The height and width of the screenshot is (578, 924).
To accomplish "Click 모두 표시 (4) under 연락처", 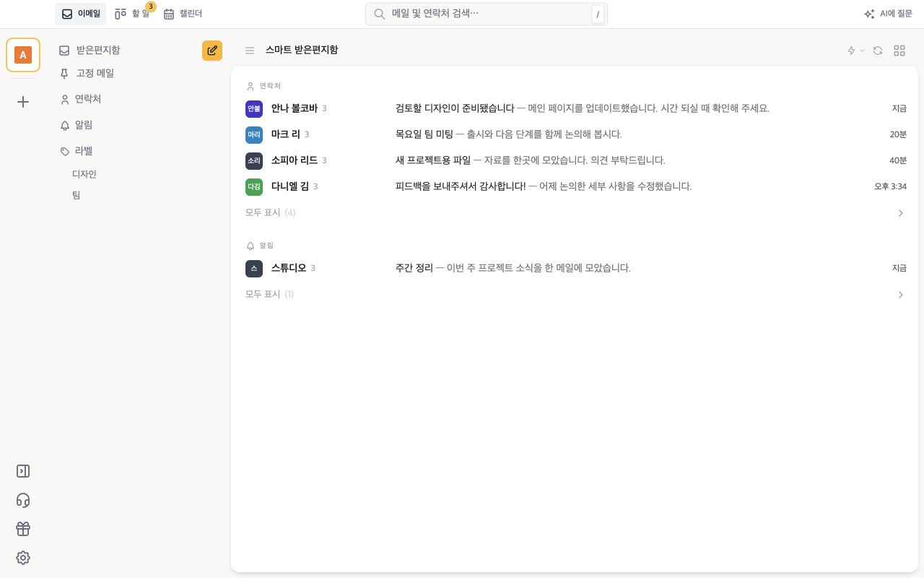I will click(271, 212).
